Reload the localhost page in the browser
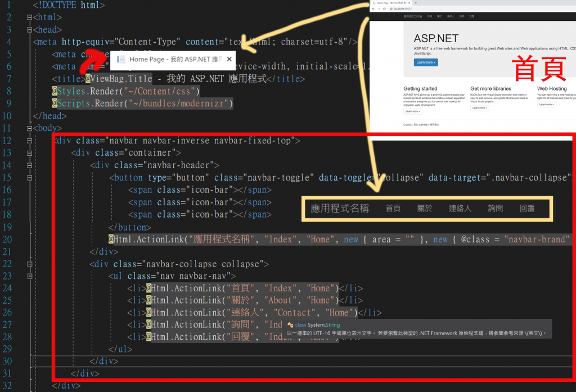Viewport: 576px width, 392px height. click(x=384, y=9)
